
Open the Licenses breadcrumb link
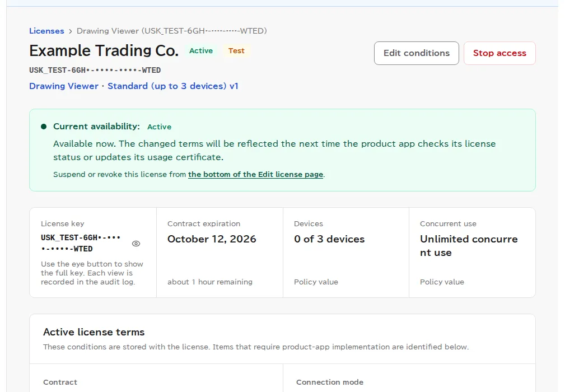point(46,31)
